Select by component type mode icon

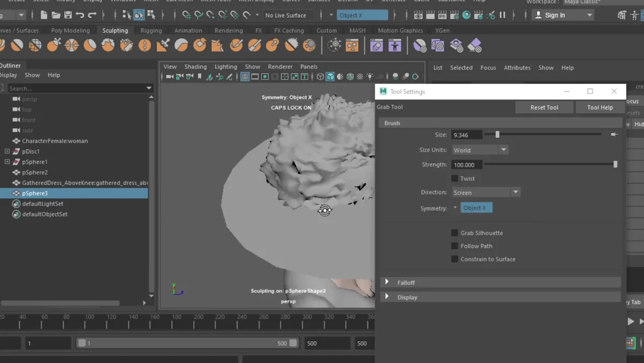click(151, 15)
